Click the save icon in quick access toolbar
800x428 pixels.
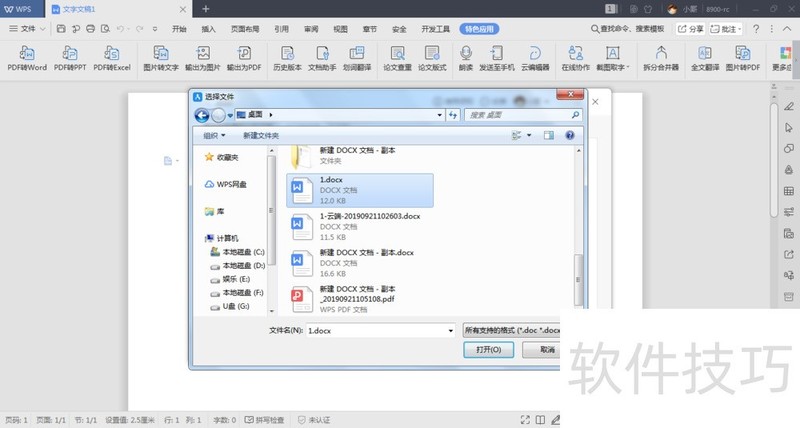click(x=61, y=29)
